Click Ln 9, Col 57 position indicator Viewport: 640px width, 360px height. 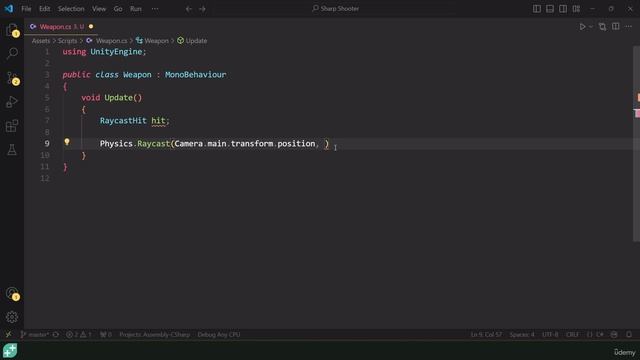pos(486,334)
